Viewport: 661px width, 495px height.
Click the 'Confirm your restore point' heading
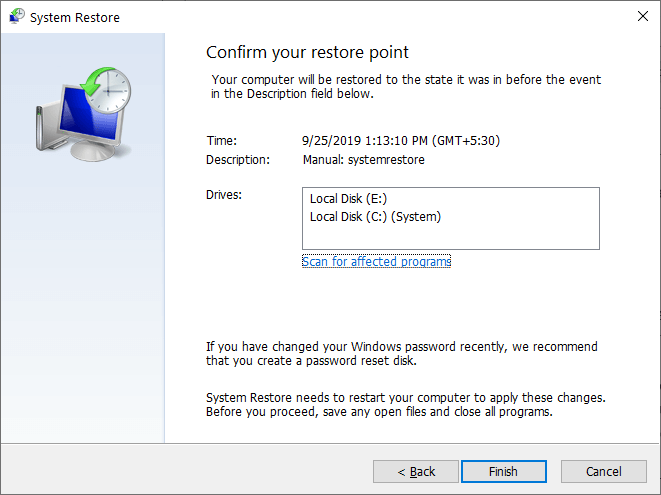click(307, 52)
